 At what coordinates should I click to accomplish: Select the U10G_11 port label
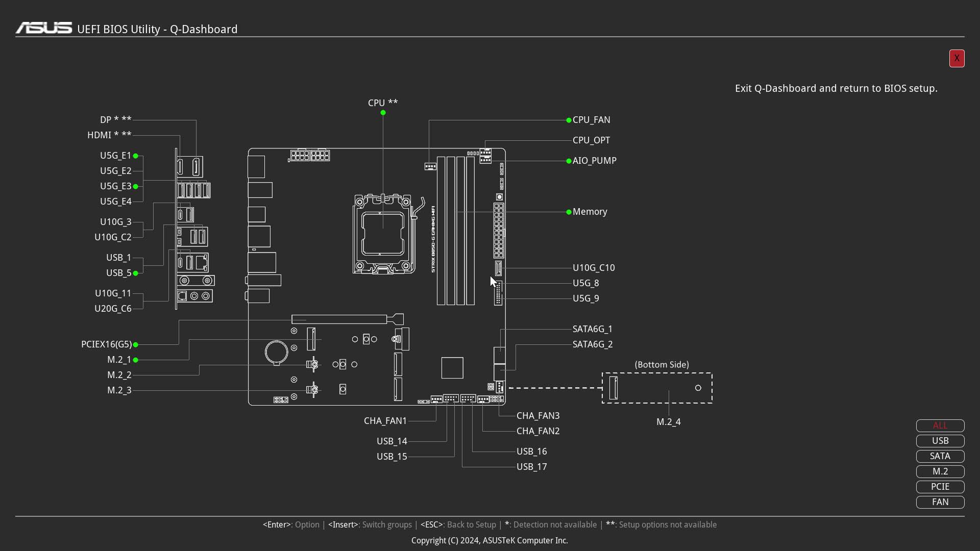point(113,293)
